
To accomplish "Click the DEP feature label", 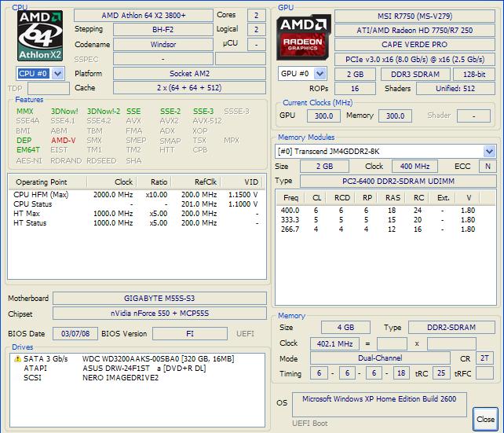I will point(24,141).
